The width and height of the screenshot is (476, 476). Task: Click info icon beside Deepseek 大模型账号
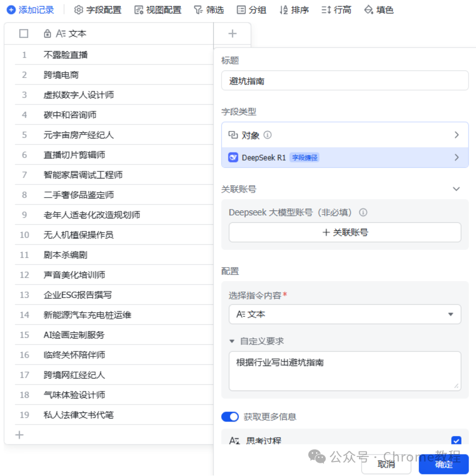tap(363, 212)
